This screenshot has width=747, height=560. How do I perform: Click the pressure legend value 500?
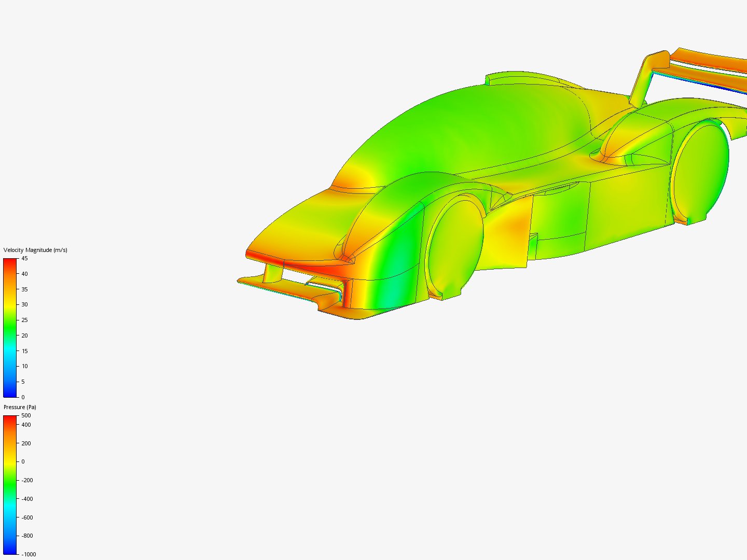(26, 415)
